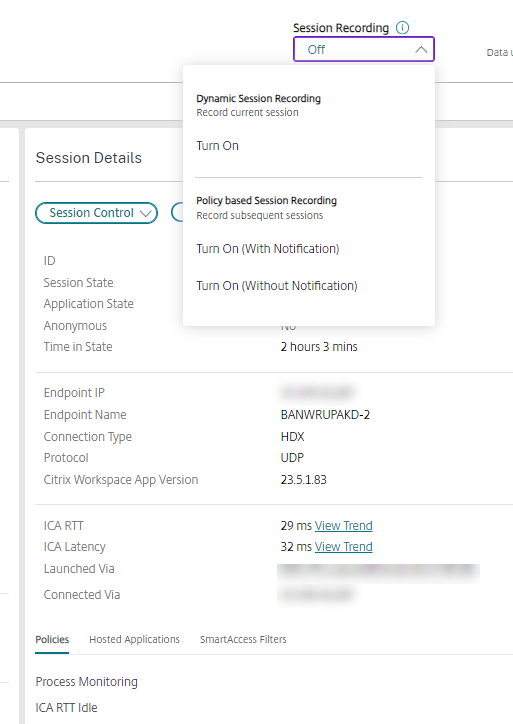Click the Session Control chevron arrow
Image resolution: width=513 pixels, height=724 pixels.
[x=145, y=213]
